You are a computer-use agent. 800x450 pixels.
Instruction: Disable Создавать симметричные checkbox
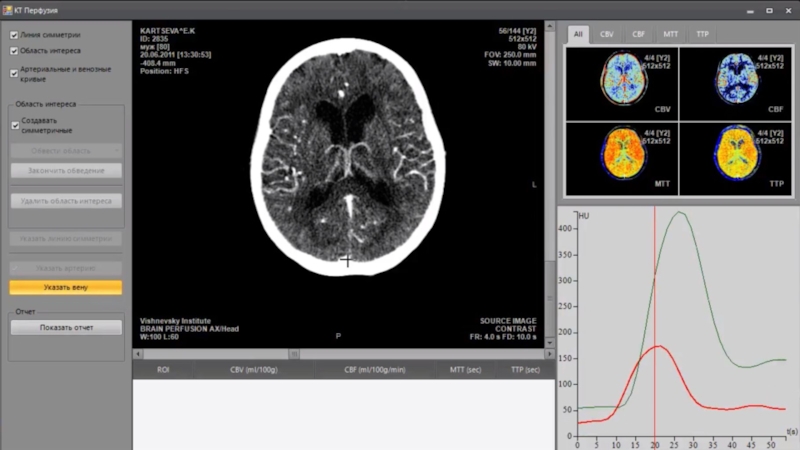(x=14, y=125)
